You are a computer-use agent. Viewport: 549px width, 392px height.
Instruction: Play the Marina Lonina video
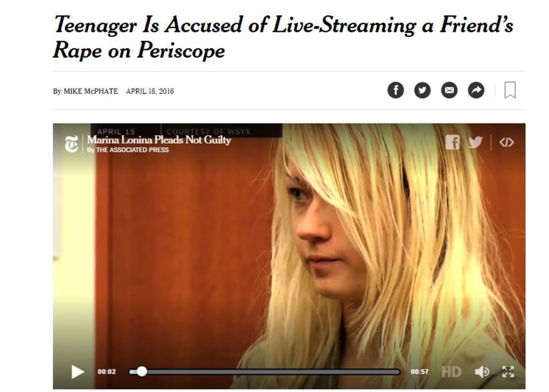pyautogui.click(x=77, y=372)
